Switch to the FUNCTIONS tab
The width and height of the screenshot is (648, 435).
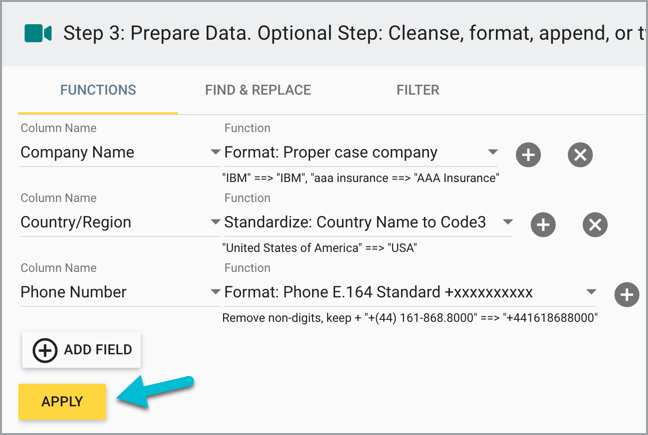98,90
